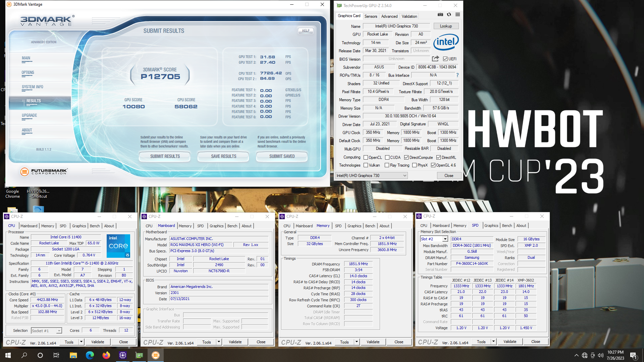Click Validate in the SPD CPU-Z window
This screenshot has width=644, height=362.
(x=510, y=342)
